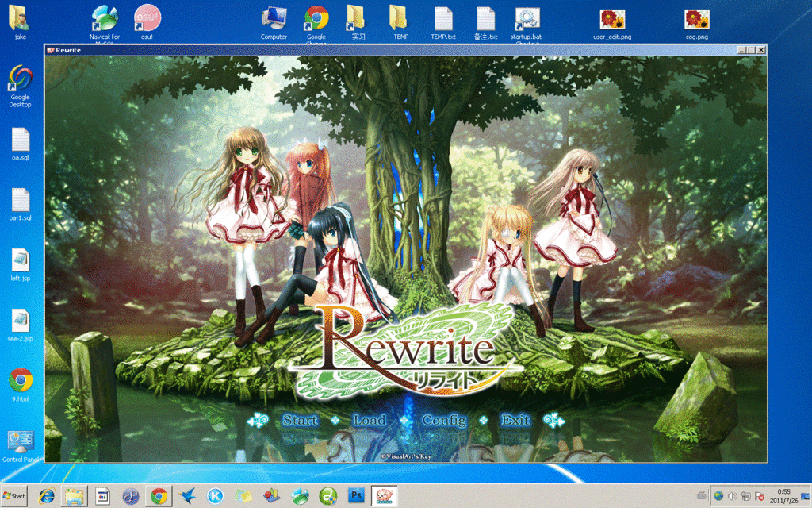
Task: Open the Start menu
Action: tap(14, 496)
